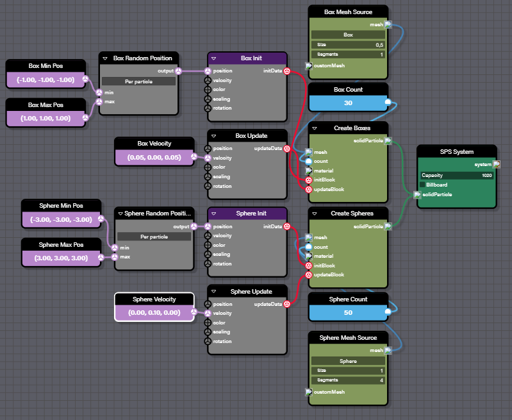Screen dimensions: 512x420
Task: Click the Box Count value 30
Action: coord(348,103)
